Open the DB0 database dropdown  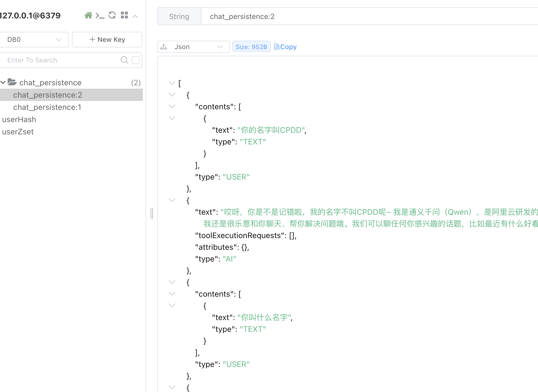(34, 40)
